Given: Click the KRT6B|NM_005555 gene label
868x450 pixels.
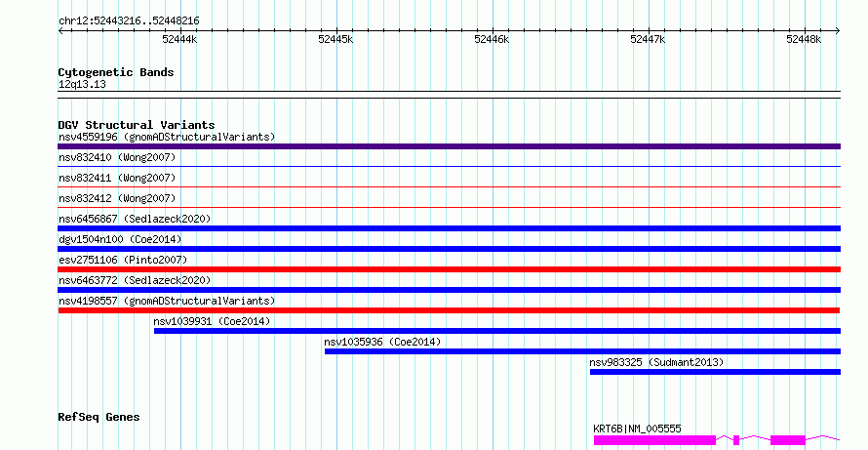Looking at the screenshot, I should click(637, 429).
